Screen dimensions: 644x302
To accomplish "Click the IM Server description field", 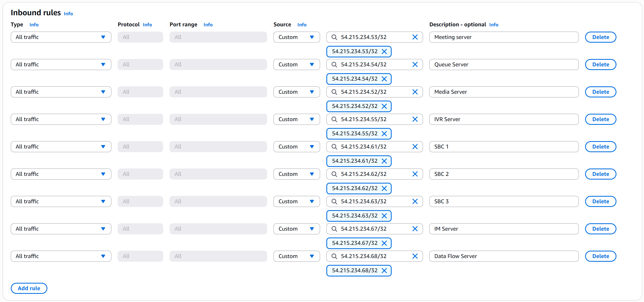I will (x=503, y=229).
